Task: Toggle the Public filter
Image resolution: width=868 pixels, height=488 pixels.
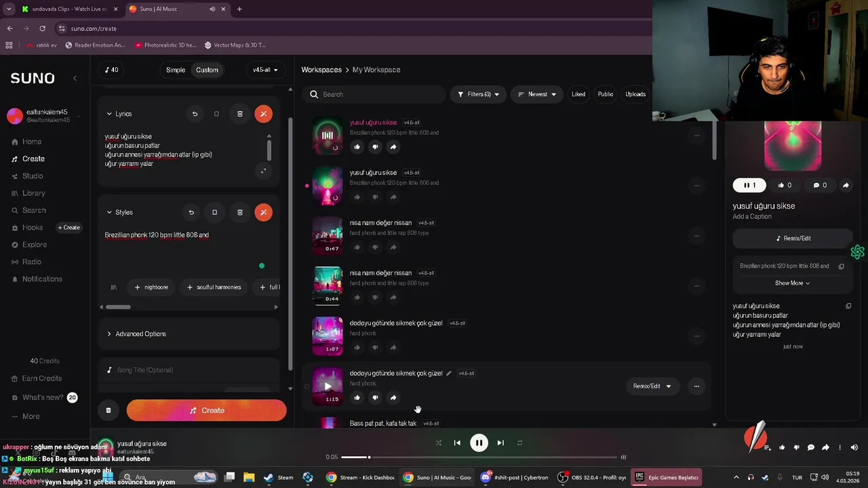Action: point(606,94)
